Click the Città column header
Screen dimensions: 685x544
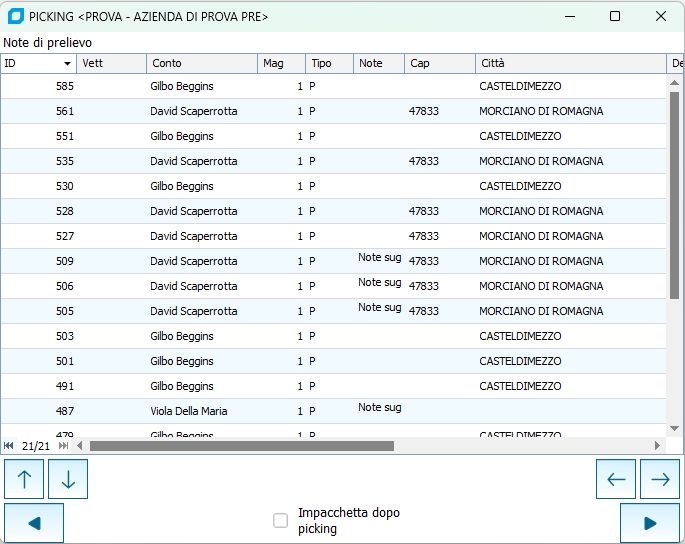coord(570,64)
